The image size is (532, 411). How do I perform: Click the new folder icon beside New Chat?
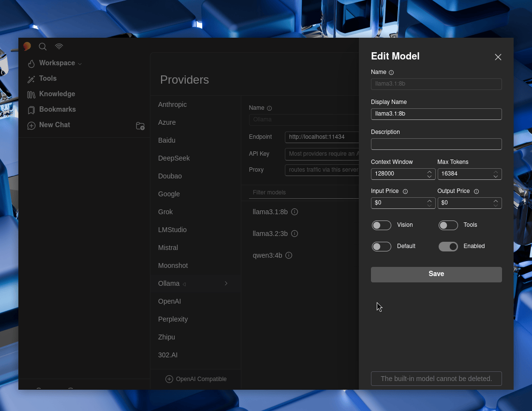(x=140, y=126)
